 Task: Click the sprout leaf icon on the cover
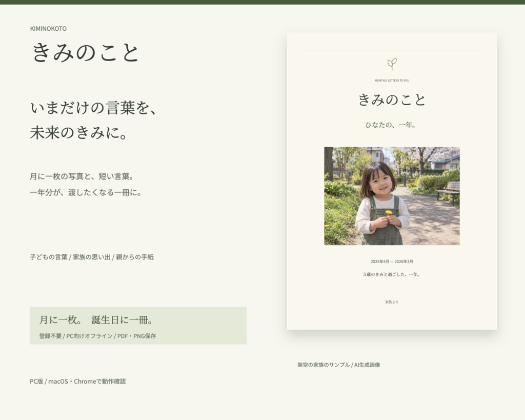click(x=392, y=64)
